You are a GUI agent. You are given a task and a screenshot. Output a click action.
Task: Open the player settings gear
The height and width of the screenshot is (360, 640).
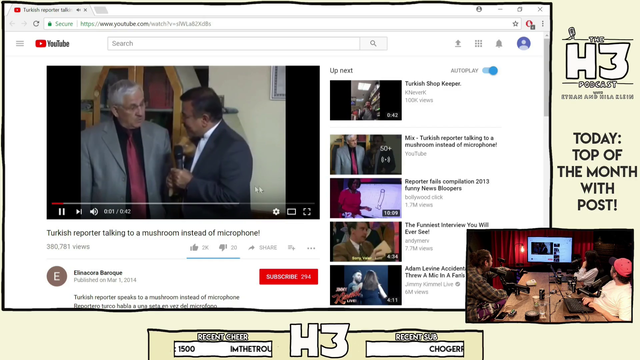coord(276,211)
